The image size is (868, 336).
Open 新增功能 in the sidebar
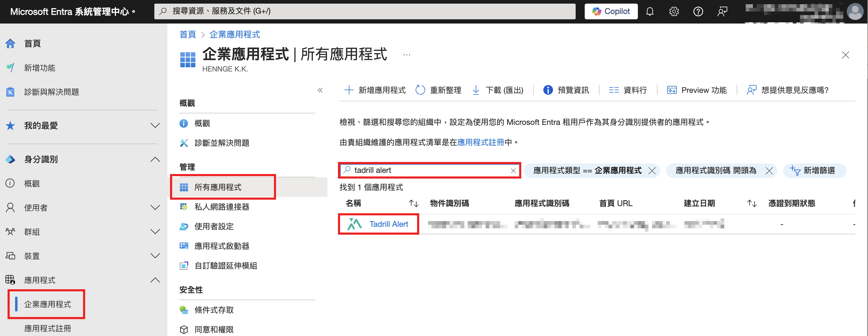(x=40, y=68)
